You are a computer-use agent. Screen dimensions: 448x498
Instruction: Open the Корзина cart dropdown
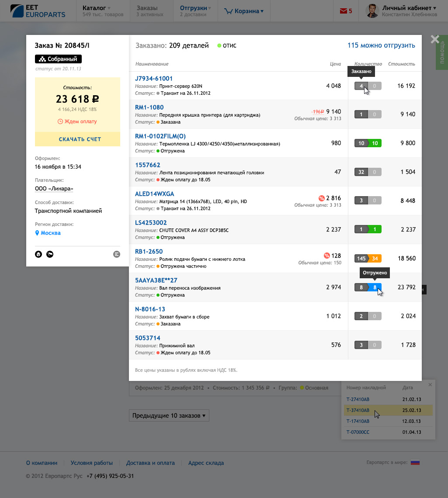click(x=244, y=11)
